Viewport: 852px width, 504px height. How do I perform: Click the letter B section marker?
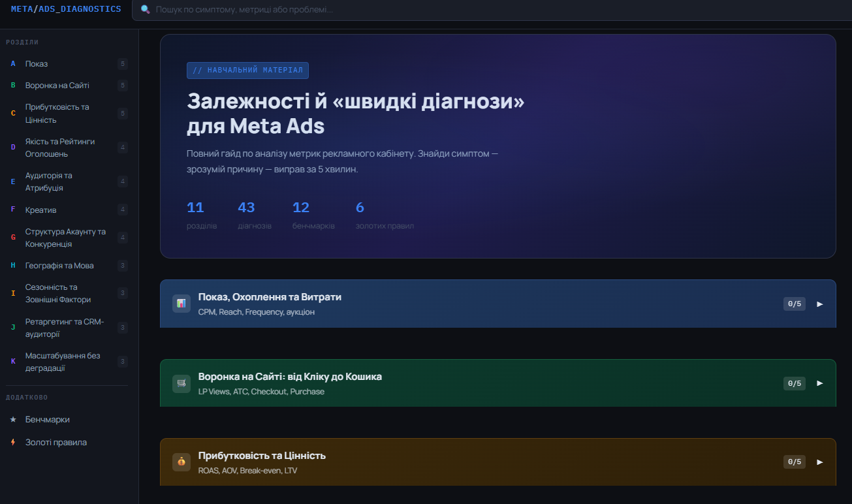(x=13, y=86)
